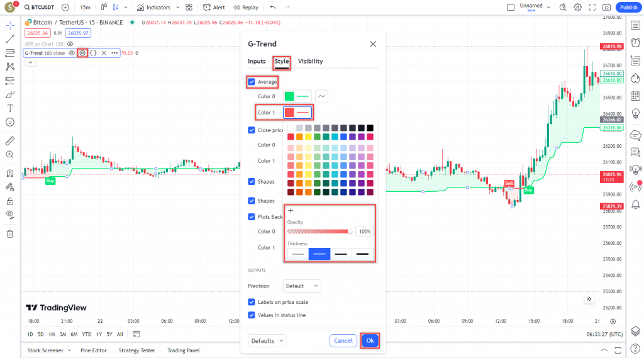Viewport: 644px width, 358px height.
Task: Open help question mark icon
Action: pos(635,349)
